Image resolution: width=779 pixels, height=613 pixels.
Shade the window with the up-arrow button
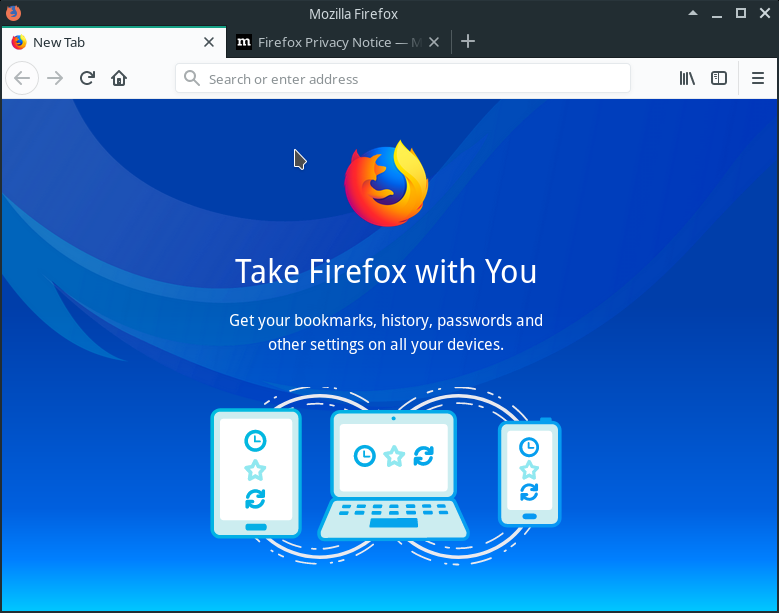point(693,13)
